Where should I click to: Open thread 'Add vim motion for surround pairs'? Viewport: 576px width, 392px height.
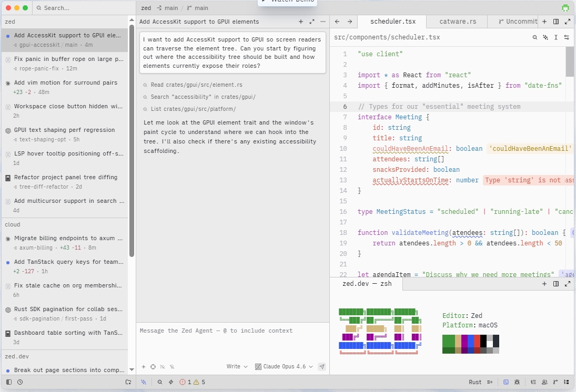click(65, 87)
